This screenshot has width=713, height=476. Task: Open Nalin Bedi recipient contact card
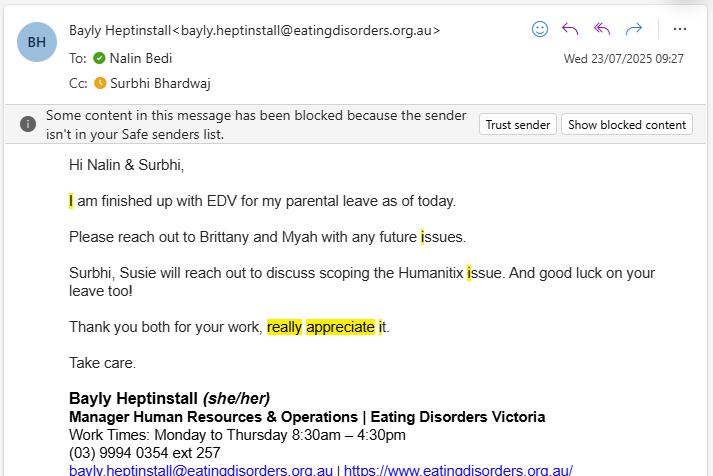pos(141,58)
